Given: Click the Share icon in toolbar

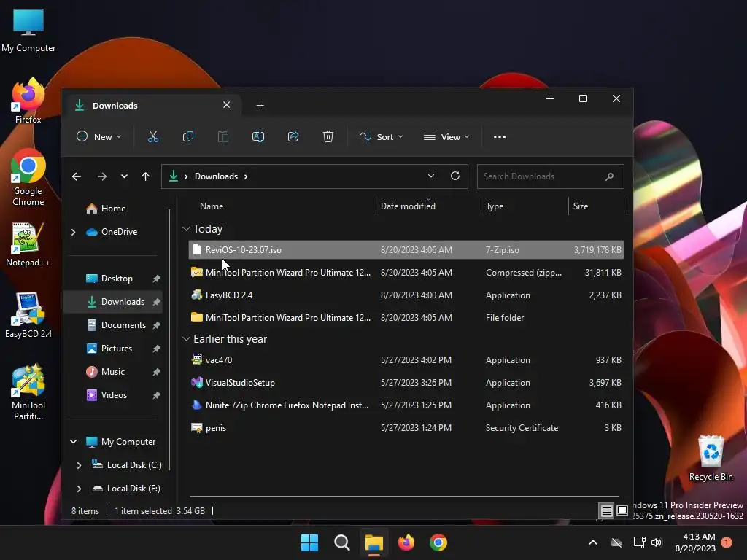Looking at the screenshot, I should point(293,136).
